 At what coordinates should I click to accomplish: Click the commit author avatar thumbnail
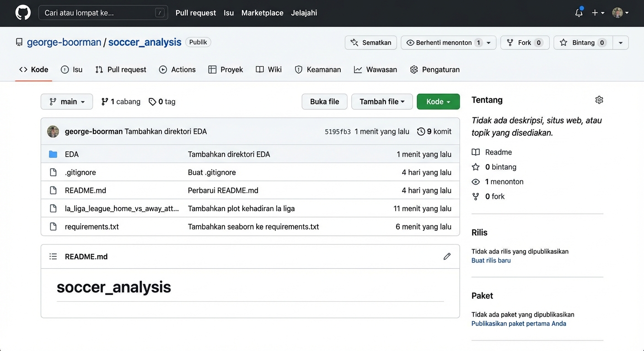click(53, 132)
